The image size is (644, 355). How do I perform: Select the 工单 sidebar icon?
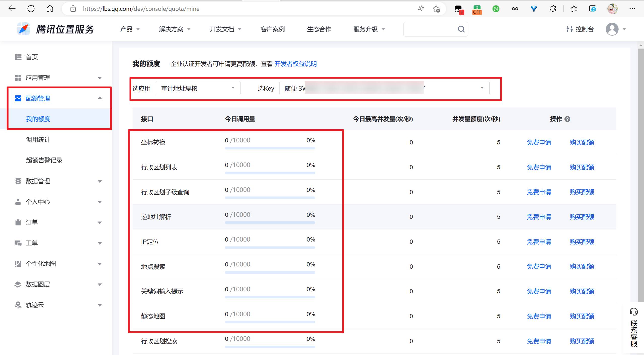[18, 243]
